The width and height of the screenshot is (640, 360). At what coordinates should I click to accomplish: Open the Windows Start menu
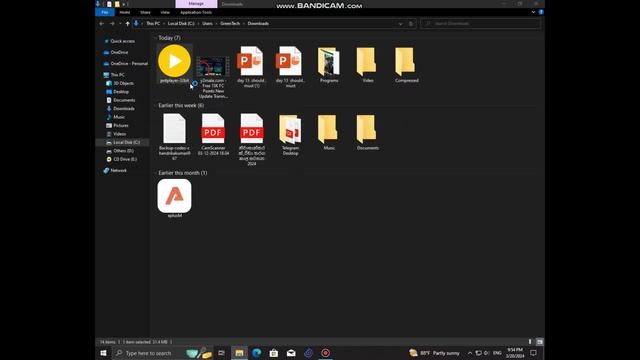[x=103, y=353]
